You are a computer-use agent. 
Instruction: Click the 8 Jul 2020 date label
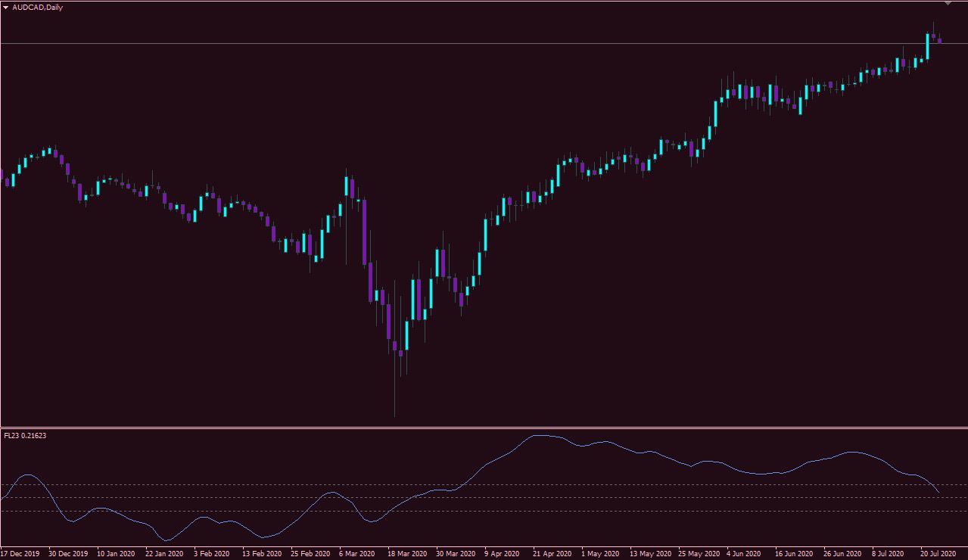point(889,553)
